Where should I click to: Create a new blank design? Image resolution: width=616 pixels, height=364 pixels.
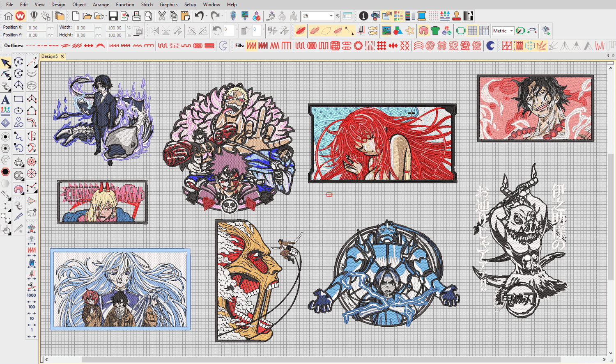(x=76, y=16)
